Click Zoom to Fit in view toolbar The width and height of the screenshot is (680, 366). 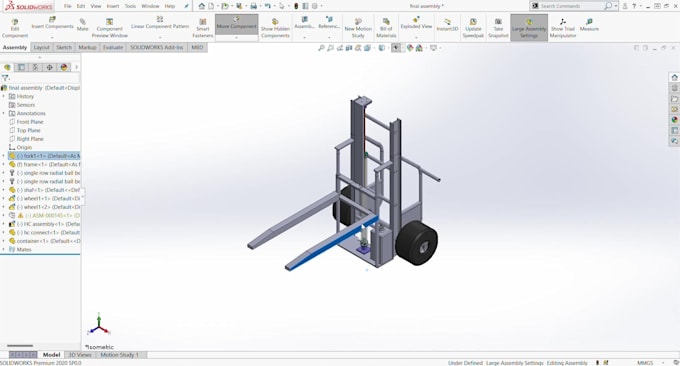(x=321, y=48)
